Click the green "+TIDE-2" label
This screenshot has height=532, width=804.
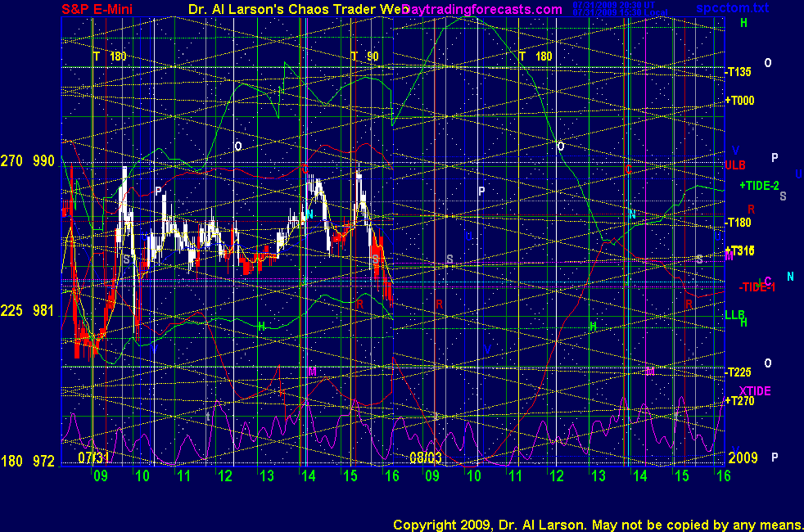point(760,186)
